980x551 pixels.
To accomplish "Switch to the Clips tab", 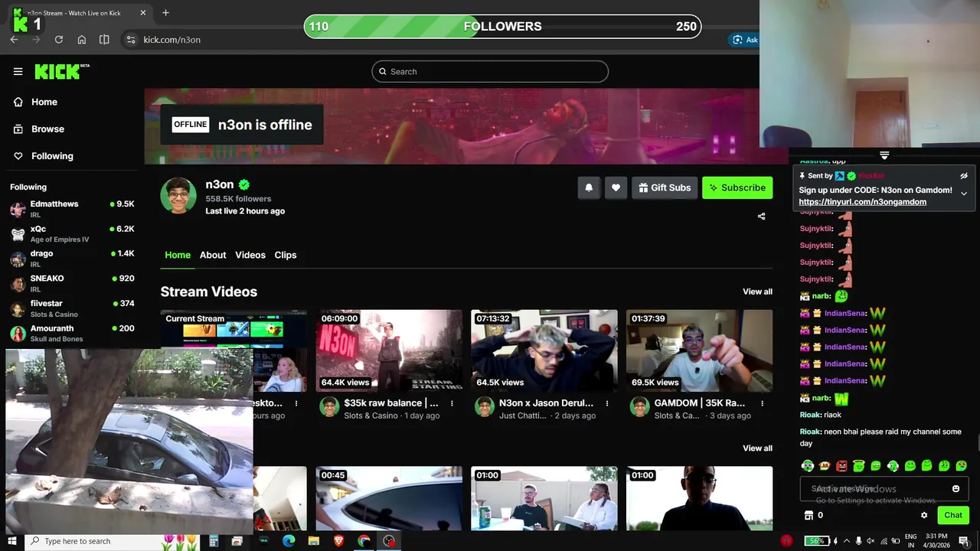I will [286, 255].
